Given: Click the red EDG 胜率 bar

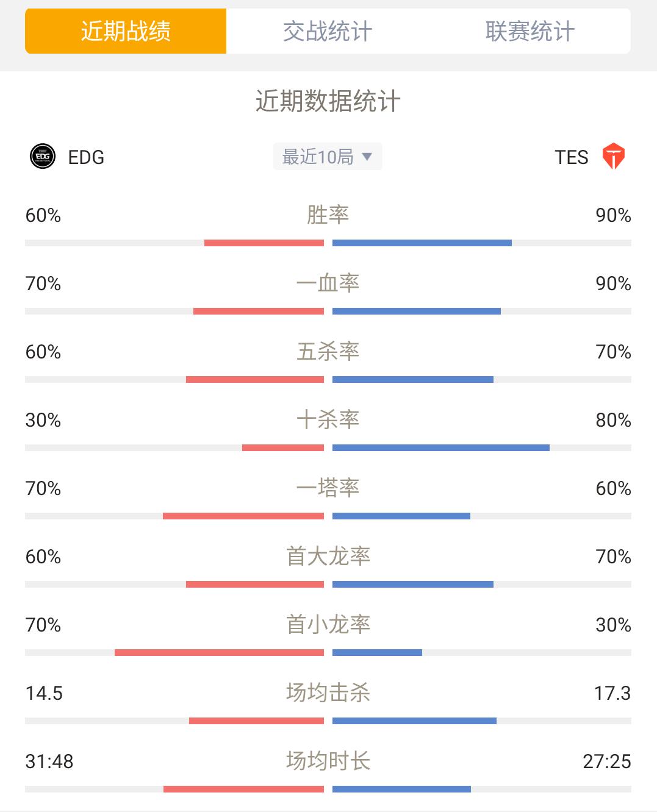Looking at the screenshot, I should pos(264,243).
